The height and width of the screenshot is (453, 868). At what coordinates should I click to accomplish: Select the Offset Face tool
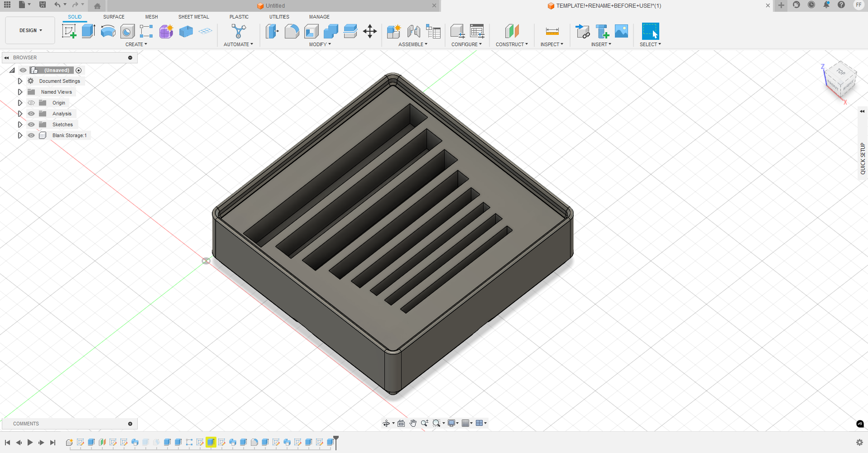(x=350, y=31)
